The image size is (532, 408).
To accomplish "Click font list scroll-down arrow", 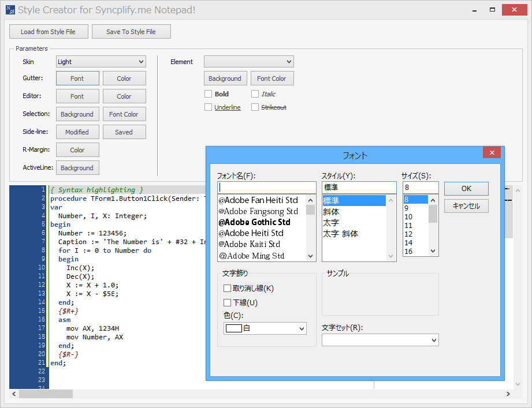I will (x=310, y=256).
